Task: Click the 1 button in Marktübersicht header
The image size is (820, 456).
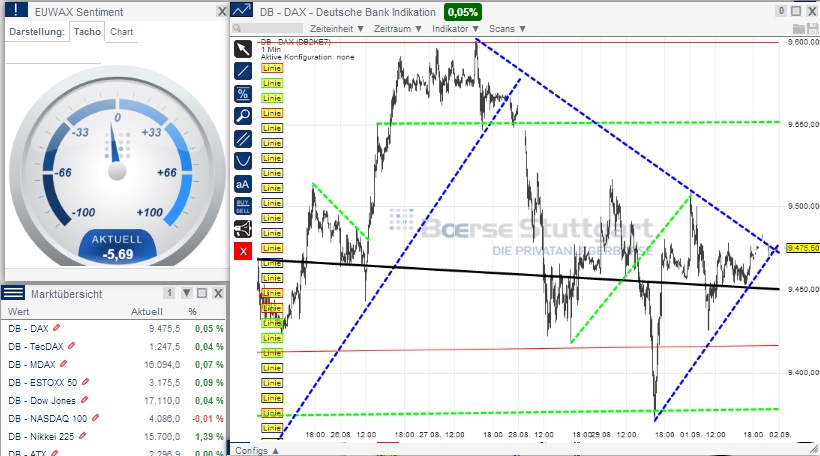Action: pyautogui.click(x=169, y=293)
